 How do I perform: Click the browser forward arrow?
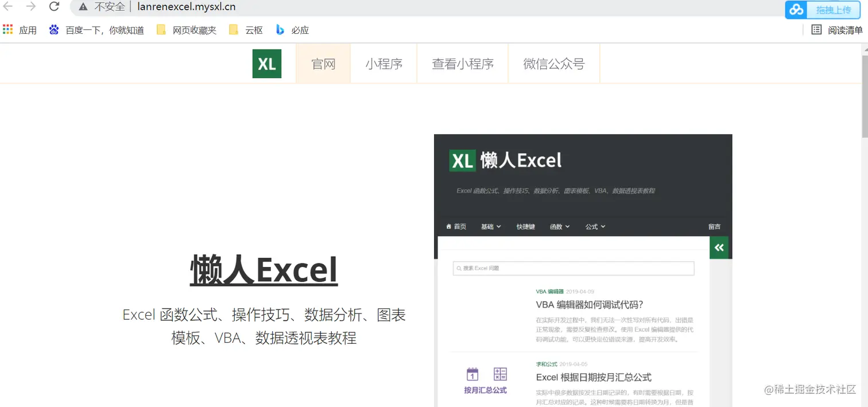tap(31, 6)
